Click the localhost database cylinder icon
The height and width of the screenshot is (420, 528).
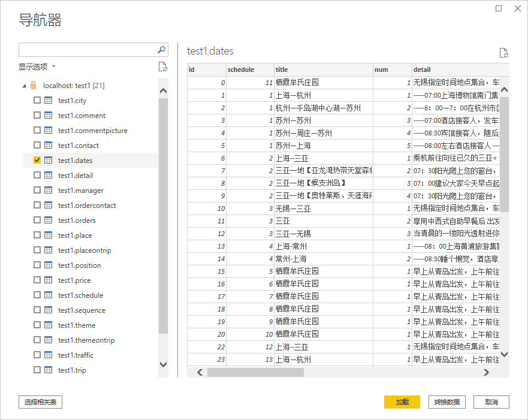click(34, 86)
